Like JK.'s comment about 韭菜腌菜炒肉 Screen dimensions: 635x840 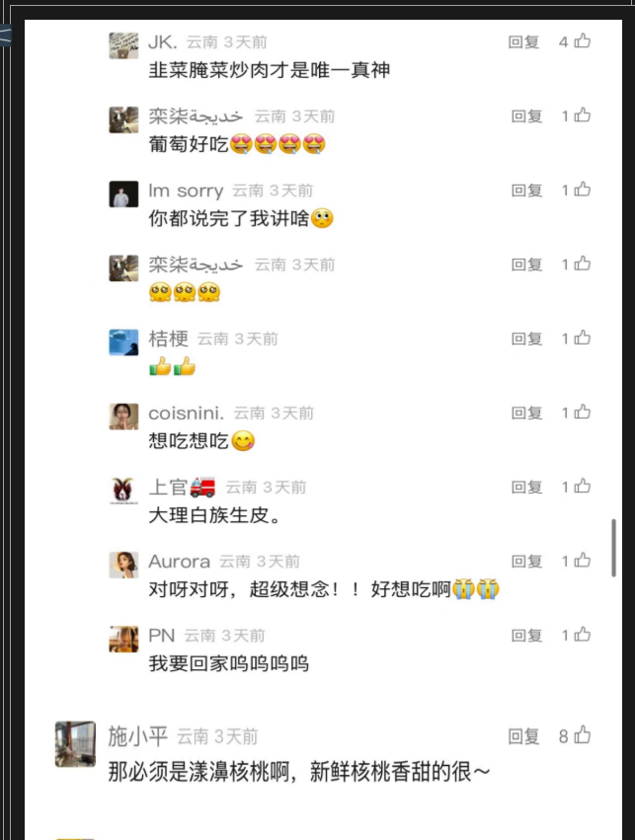[x=582, y=40]
